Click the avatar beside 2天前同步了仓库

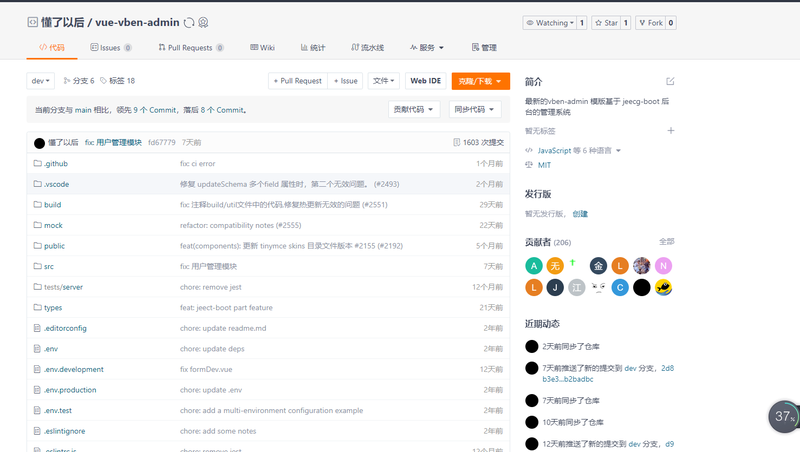(x=532, y=346)
